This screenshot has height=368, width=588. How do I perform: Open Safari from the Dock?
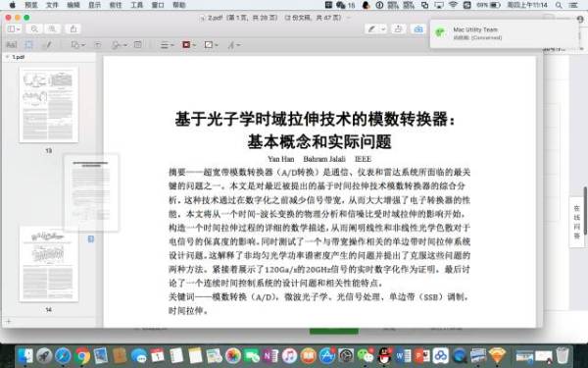click(x=63, y=355)
